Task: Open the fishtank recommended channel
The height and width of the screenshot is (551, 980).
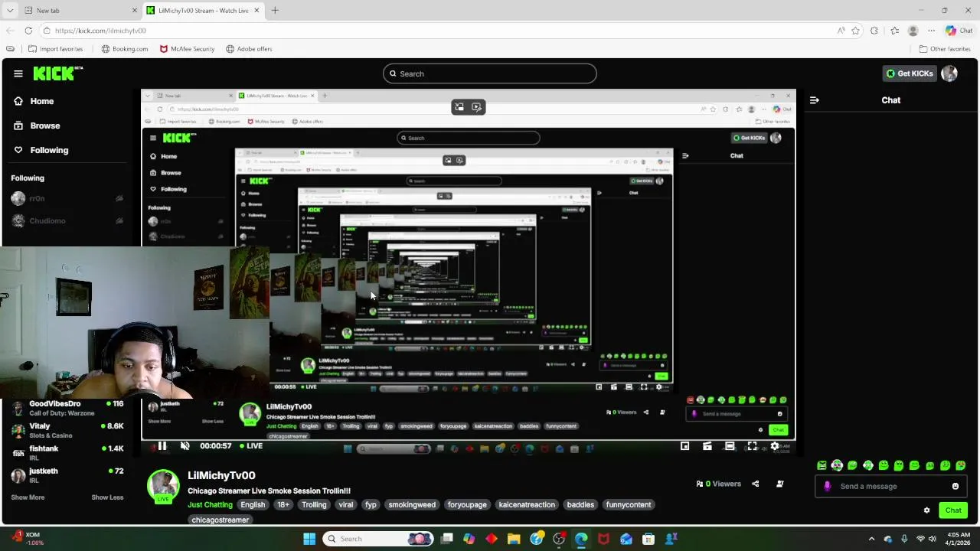Action: click(x=67, y=453)
